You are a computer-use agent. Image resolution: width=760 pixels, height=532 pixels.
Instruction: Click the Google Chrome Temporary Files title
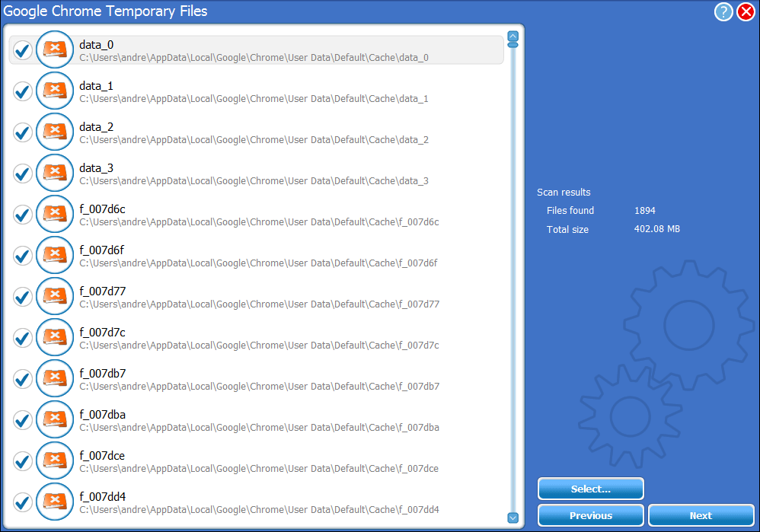point(105,11)
